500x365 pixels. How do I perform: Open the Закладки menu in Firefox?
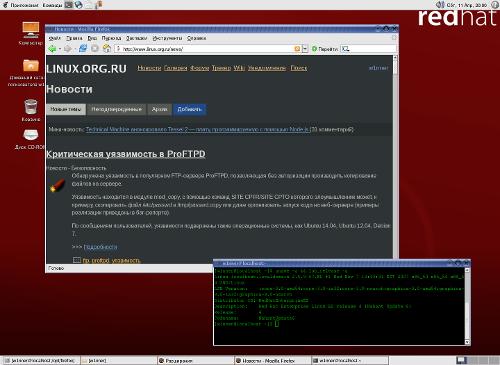137,38
